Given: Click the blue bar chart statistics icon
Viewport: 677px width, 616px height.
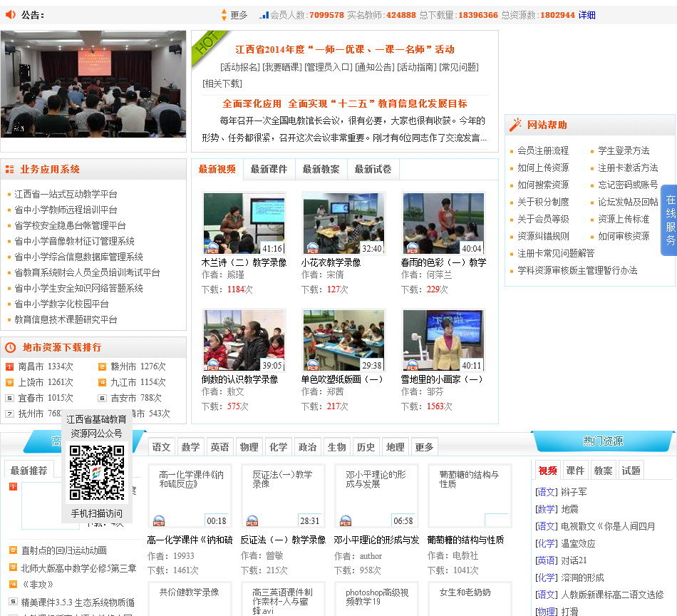Looking at the screenshot, I should coord(264,15).
